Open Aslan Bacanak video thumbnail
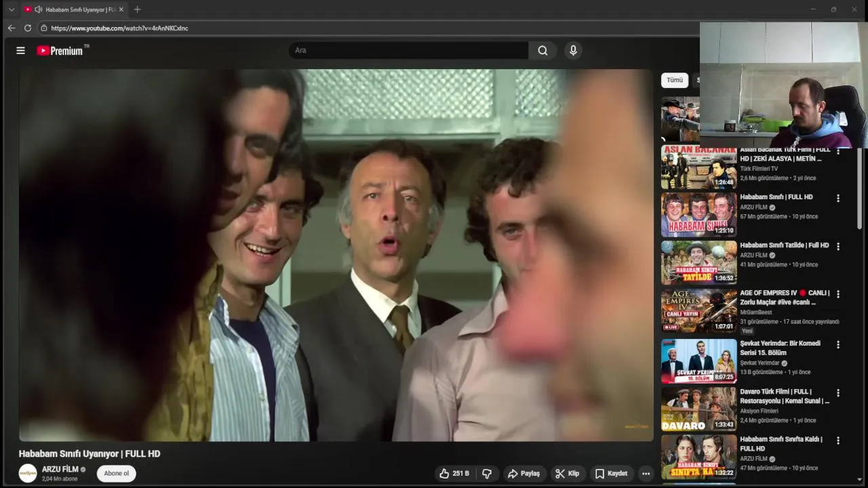 [698, 167]
